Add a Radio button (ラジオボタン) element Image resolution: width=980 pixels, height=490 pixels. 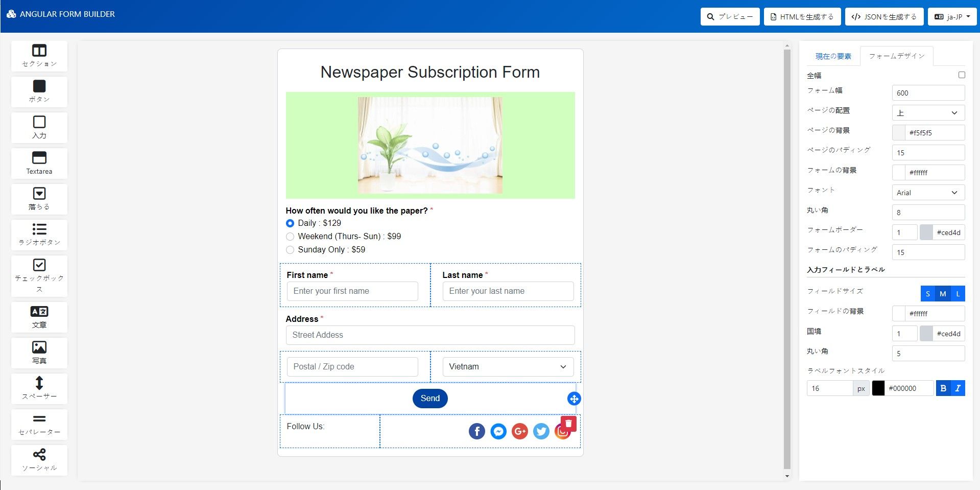click(x=39, y=235)
